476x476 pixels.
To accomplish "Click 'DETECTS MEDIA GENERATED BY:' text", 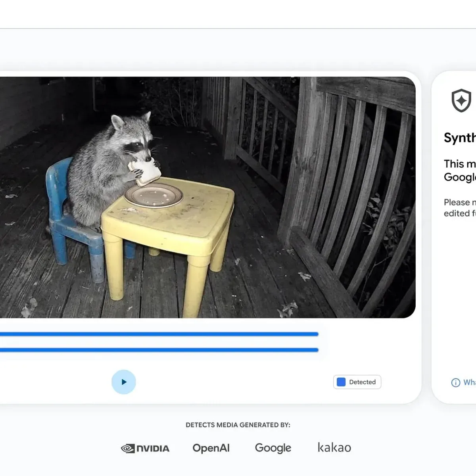I will 238,425.
